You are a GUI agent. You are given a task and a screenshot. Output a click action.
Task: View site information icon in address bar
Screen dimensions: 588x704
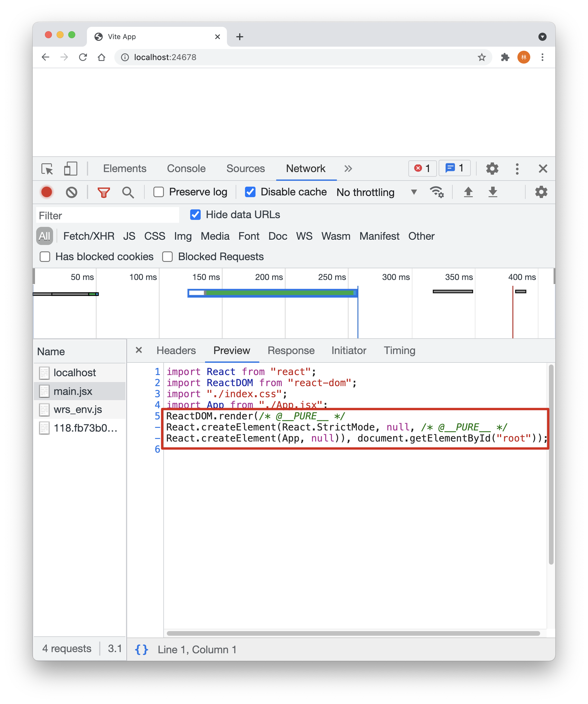click(125, 57)
